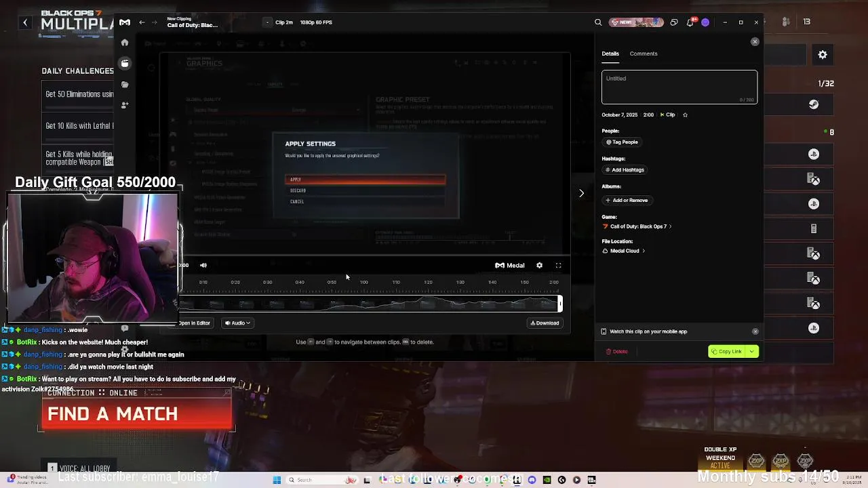Click the NEW! promo banner in Medal

[636, 22]
